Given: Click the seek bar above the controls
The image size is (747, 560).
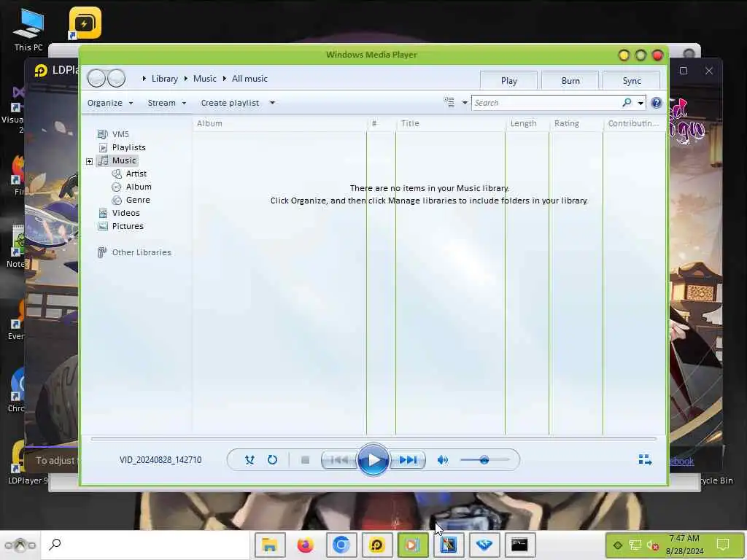Looking at the screenshot, I should (373, 438).
